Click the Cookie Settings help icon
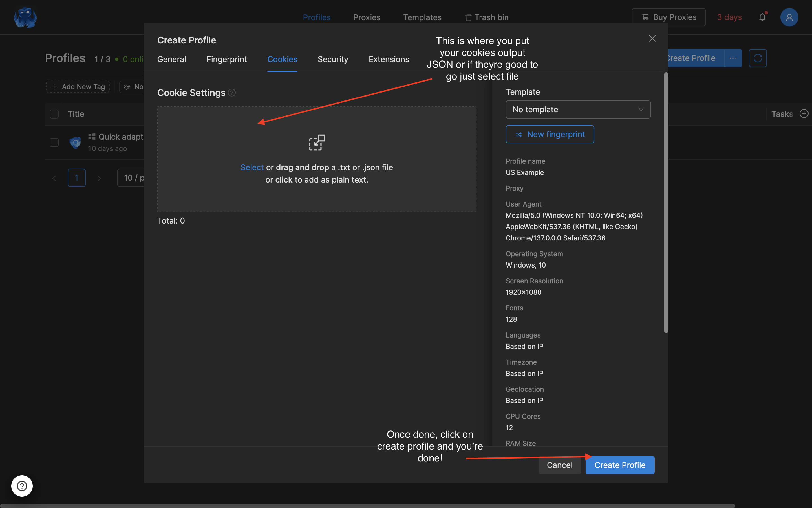 tap(231, 93)
